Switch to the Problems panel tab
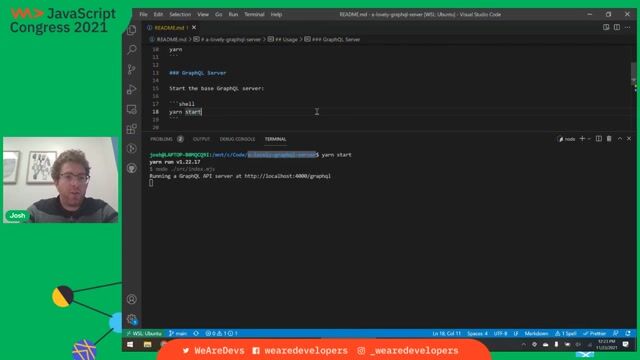The height and width of the screenshot is (360, 640). [167, 139]
